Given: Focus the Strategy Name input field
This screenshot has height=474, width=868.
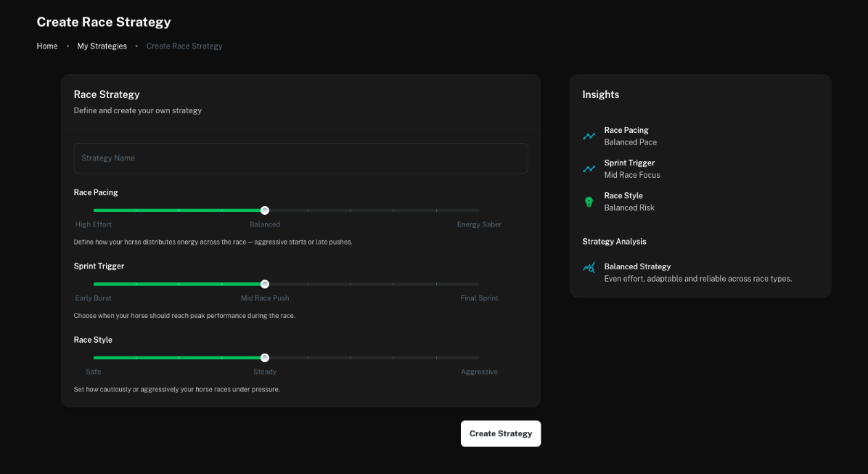Looking at the screenshot, I should (x=300, y=158).
